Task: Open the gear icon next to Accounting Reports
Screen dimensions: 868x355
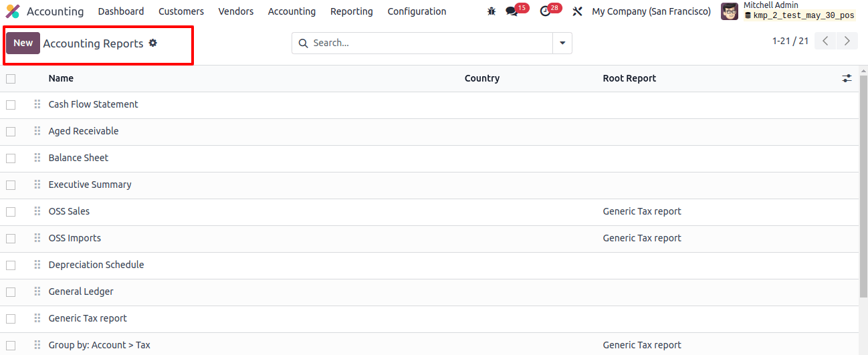Action: tap(152, 43)
